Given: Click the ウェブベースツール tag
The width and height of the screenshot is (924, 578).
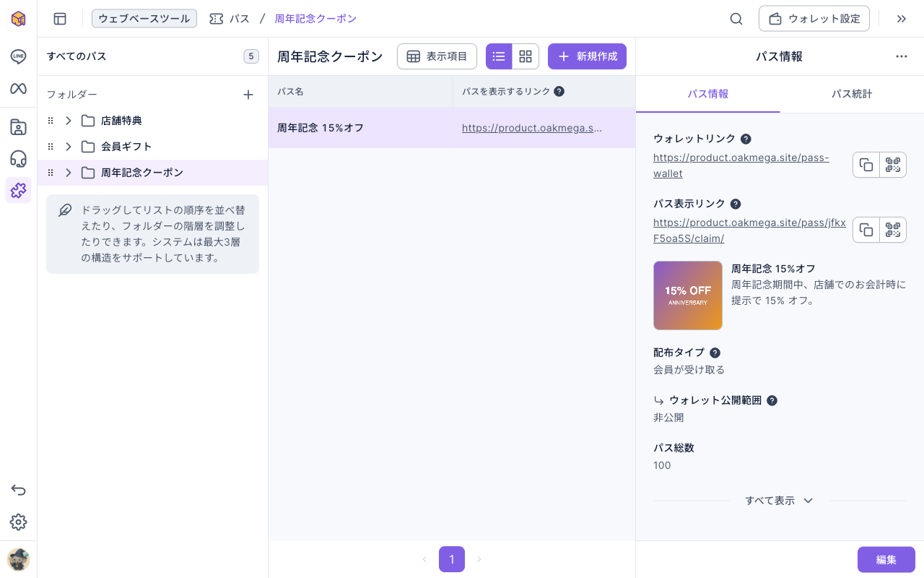Looking at the screenshot, I should pos(144,19).
